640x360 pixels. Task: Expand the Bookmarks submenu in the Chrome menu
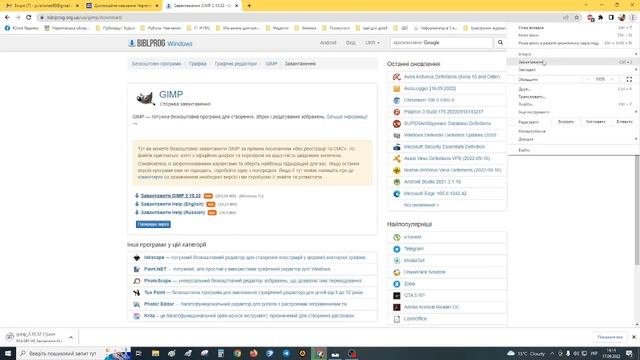[x=573, y=70]
